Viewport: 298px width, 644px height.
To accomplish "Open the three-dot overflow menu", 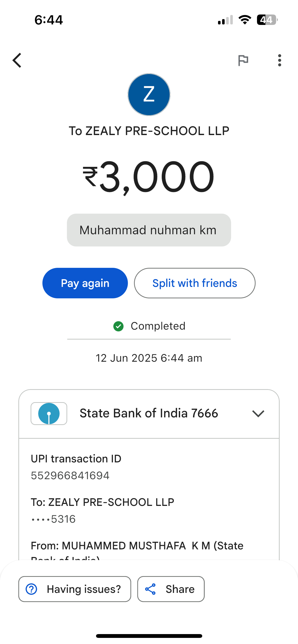I will coord(279,61).
